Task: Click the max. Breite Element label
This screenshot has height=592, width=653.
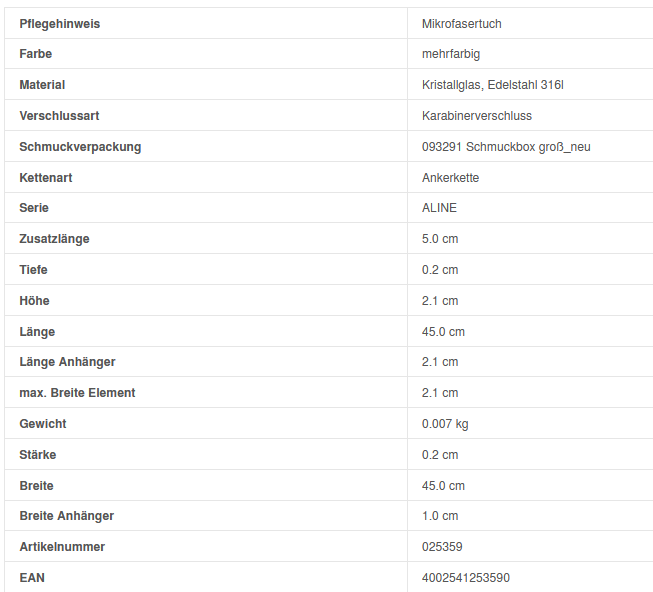Action: [x=77, y=393]
